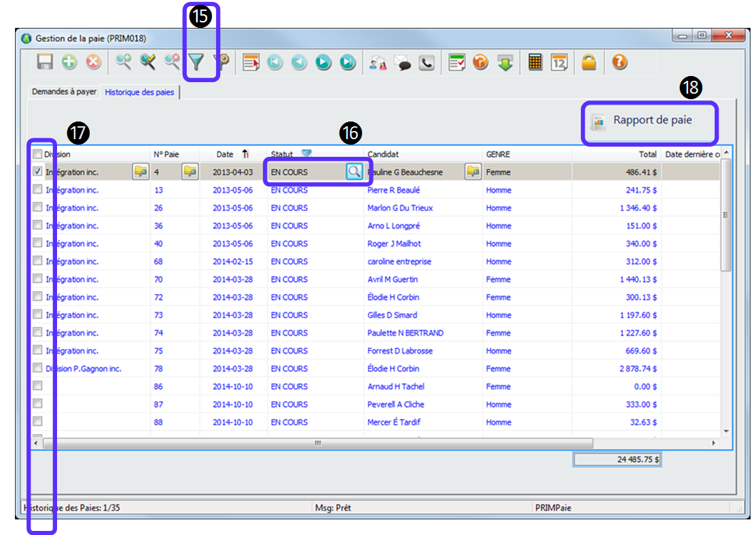756x535 pixels.
Task: Click the calendar icon in toolbar
Action: click(x=559, y=63)
